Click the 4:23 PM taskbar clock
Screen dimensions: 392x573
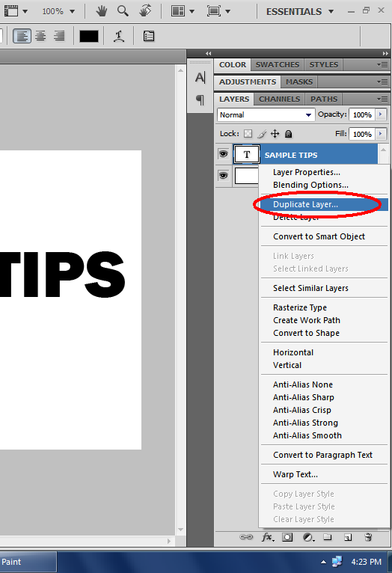click(x=366, y=562)
